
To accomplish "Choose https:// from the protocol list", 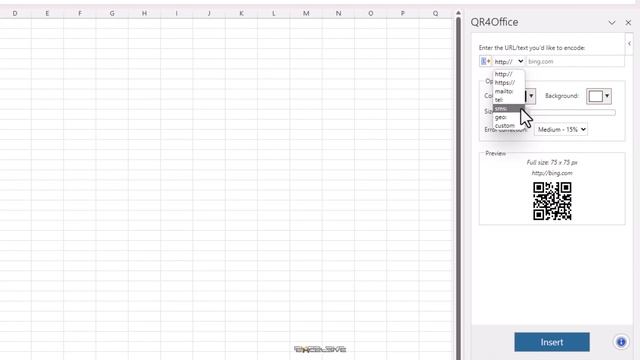I will pos(509,83).
